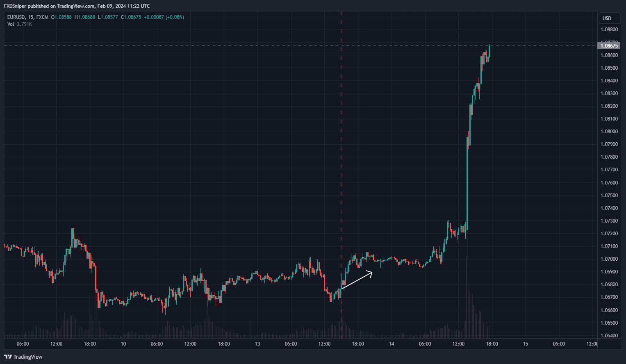Click the 1.07000 price axis label

click(x=609, y=259)
